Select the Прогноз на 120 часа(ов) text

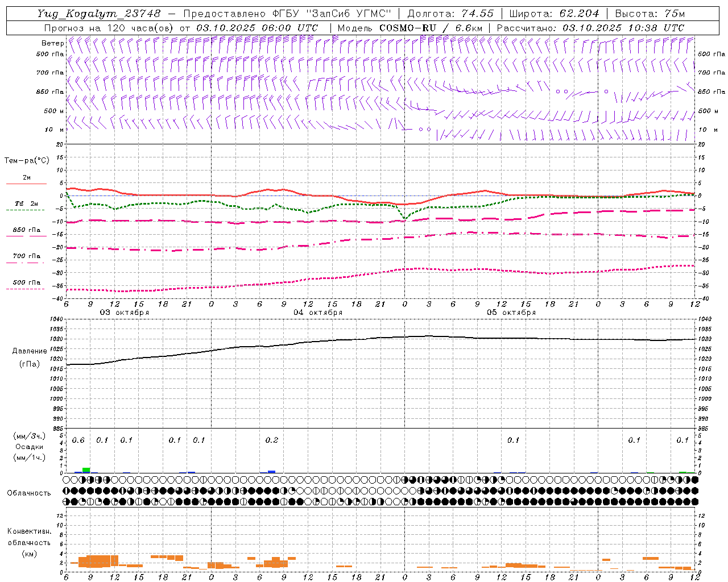pyautogui.click(x=109, y=28)
